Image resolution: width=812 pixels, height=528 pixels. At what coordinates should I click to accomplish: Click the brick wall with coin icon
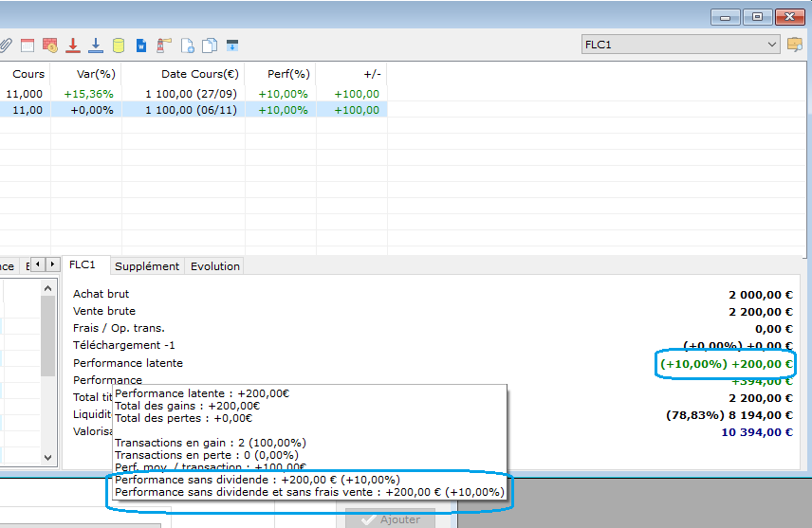click(50, 46)
